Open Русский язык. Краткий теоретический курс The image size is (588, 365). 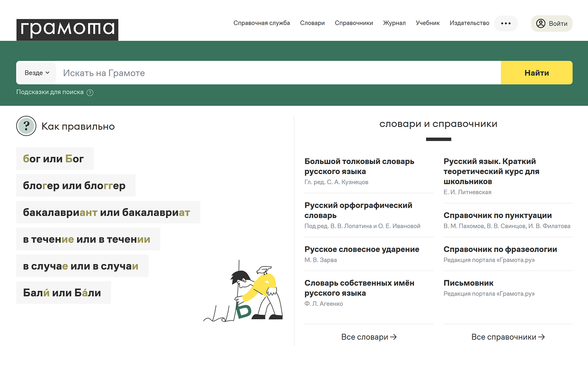click(491, 171)
